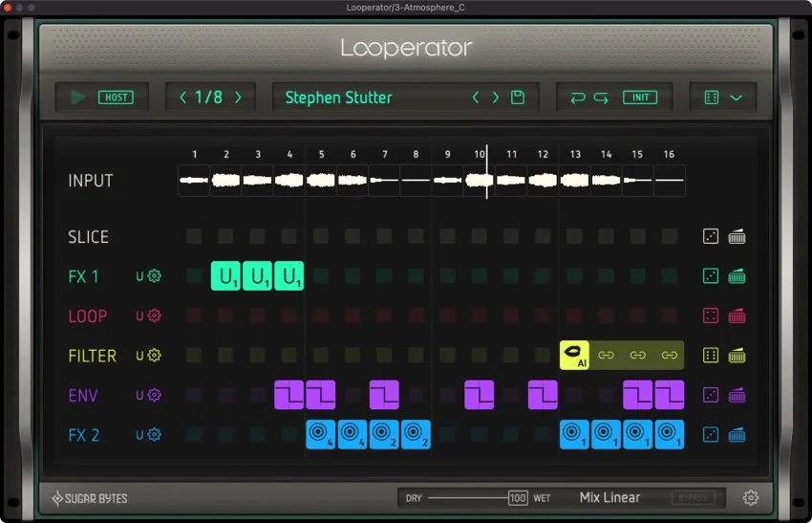
Task: Click the 100 mix value field
Action: (x=518, y=498)
